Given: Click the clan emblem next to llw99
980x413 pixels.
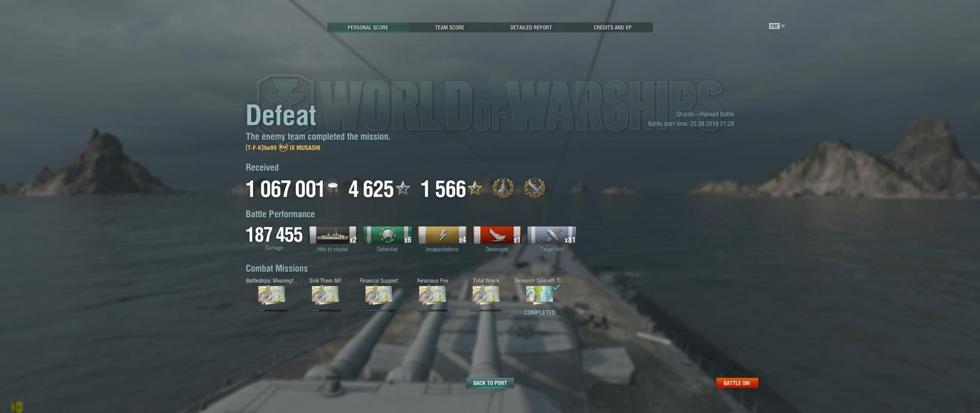Looking at the screenshot, I should tap(283, 148).
